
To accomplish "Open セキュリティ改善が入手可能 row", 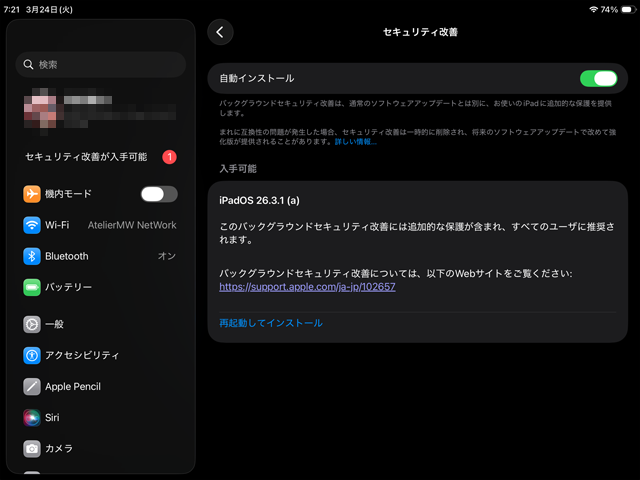I will coord(100,157).
